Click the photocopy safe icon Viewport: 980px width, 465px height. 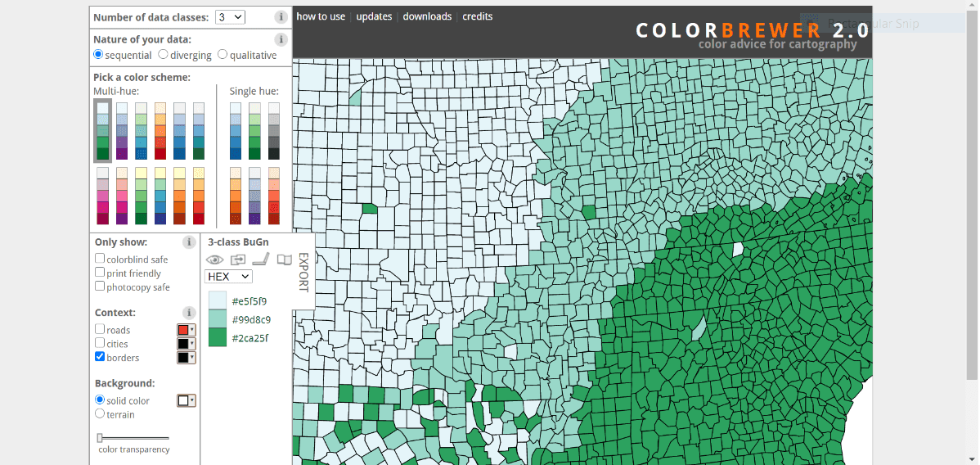pyautogui.click(x=238, y=260)
